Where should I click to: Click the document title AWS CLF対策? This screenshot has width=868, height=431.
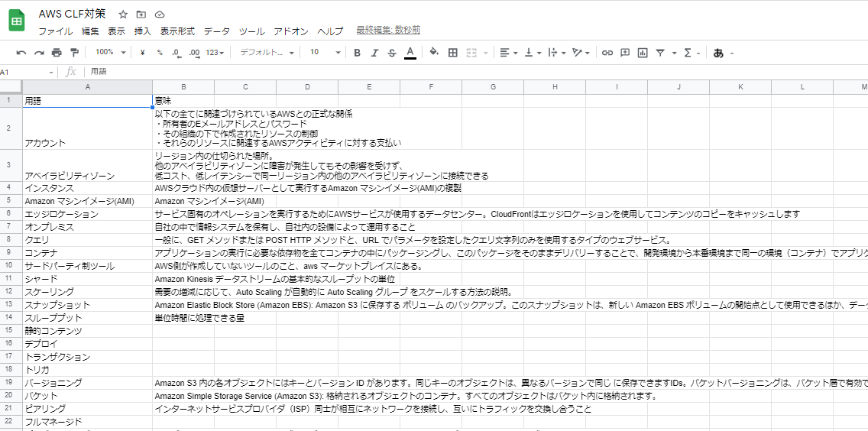[72, 14]
